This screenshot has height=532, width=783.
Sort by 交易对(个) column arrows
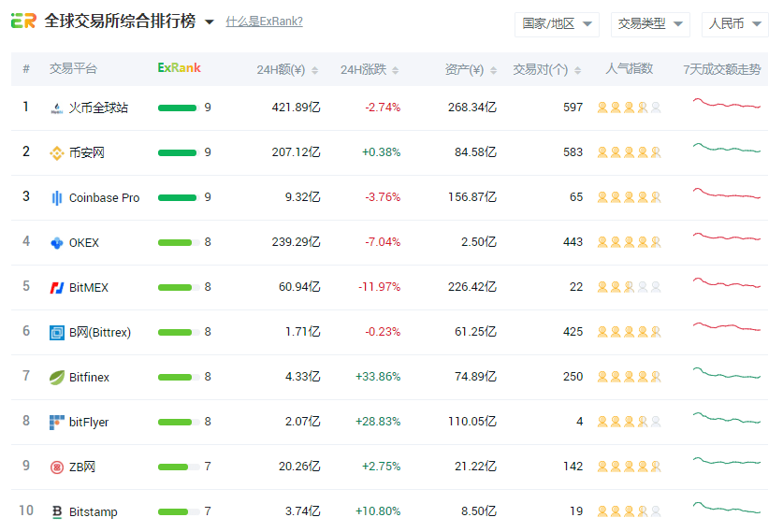[x=577, y=70]
